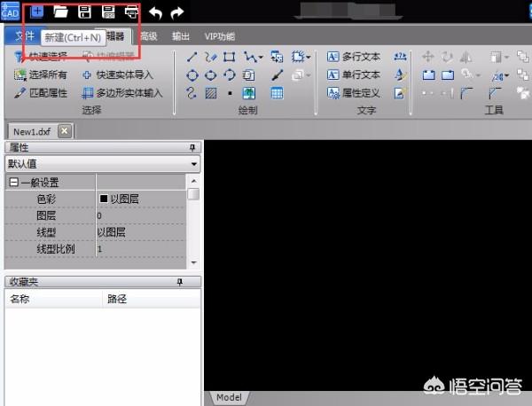Undo the last action

click(x=156, y=12)
